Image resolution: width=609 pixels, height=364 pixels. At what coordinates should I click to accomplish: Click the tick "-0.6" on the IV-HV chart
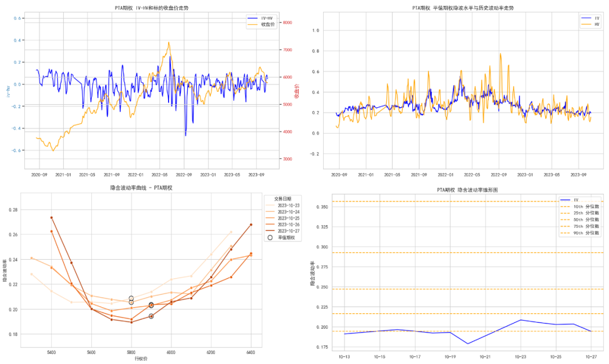17,150
